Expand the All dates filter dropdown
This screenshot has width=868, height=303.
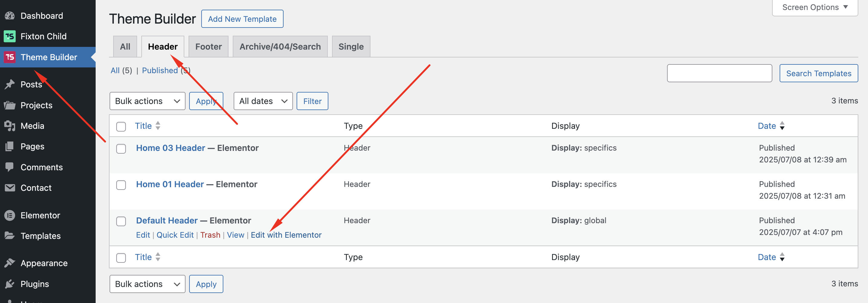pyautogui.click(x=263, y=101)
